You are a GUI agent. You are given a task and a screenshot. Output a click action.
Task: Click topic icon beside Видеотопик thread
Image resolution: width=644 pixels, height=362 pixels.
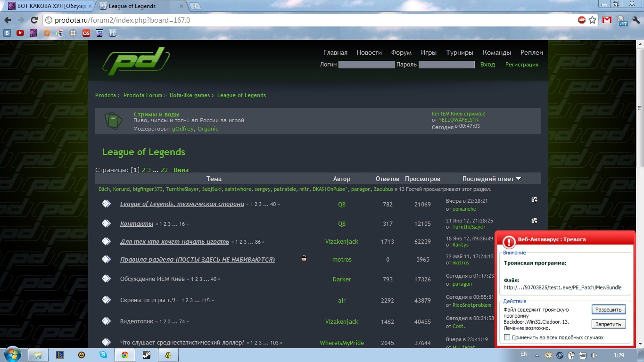107,321
